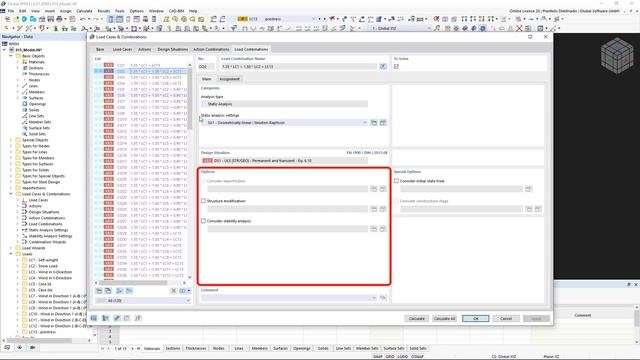This screenshot has width=640, height=360.
Task: Click the navigator Data tab icon
Action: 7,348
